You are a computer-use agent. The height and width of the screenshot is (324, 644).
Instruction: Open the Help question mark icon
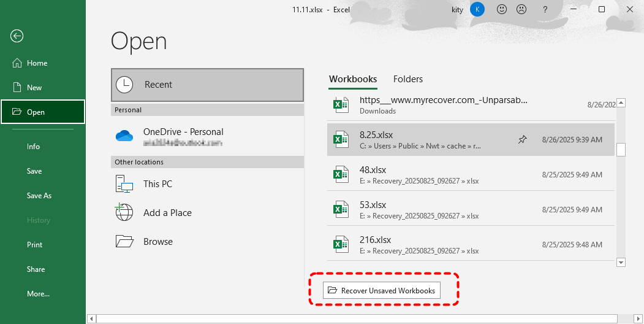[x=545, y=9]
